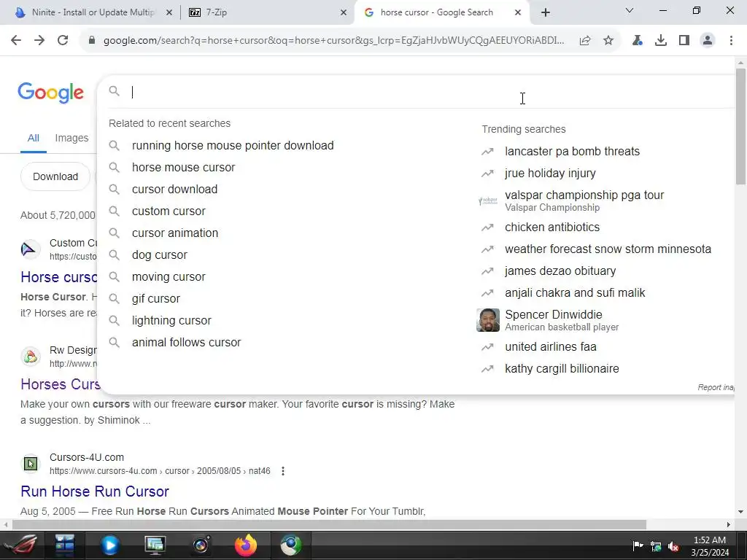Click the Report inappropriate predictions link

tap(716, 387)
